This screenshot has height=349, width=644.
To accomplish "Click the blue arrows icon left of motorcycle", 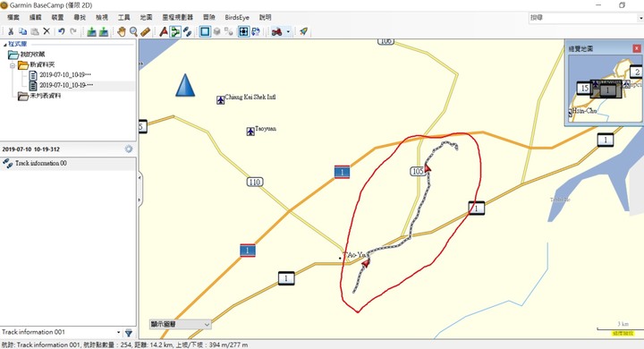I will tap(256, 31).
